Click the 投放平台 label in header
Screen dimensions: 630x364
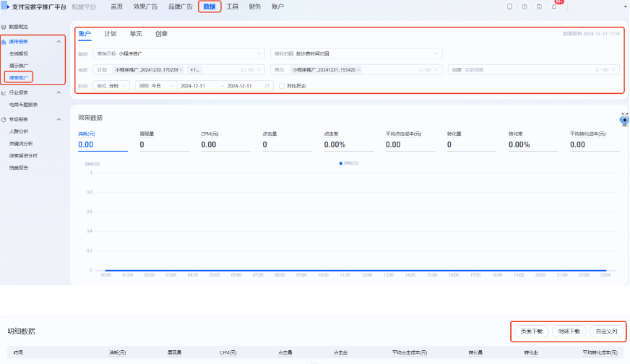84,6
